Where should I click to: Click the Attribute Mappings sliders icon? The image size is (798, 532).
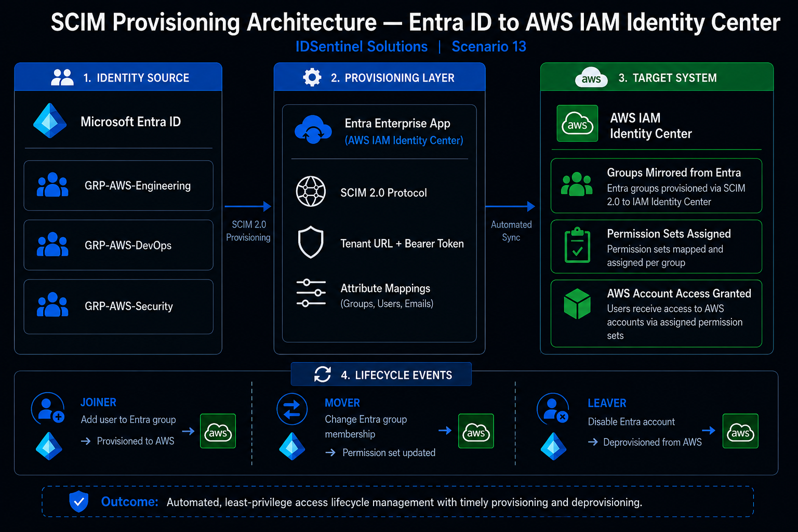point(311,293)
